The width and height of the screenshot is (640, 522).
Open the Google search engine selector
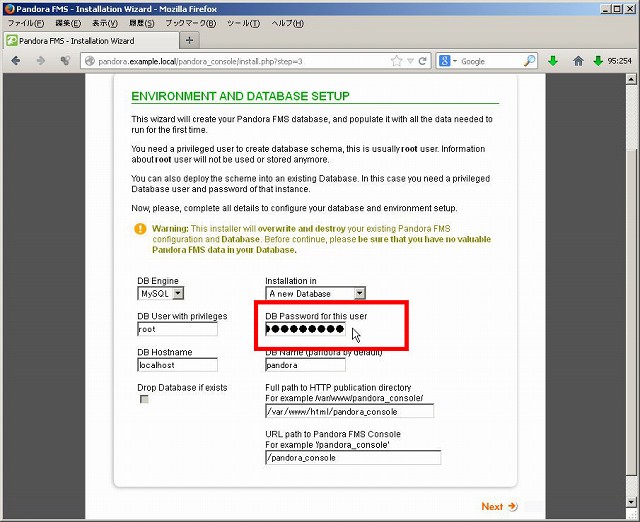[x=448, y=61]
